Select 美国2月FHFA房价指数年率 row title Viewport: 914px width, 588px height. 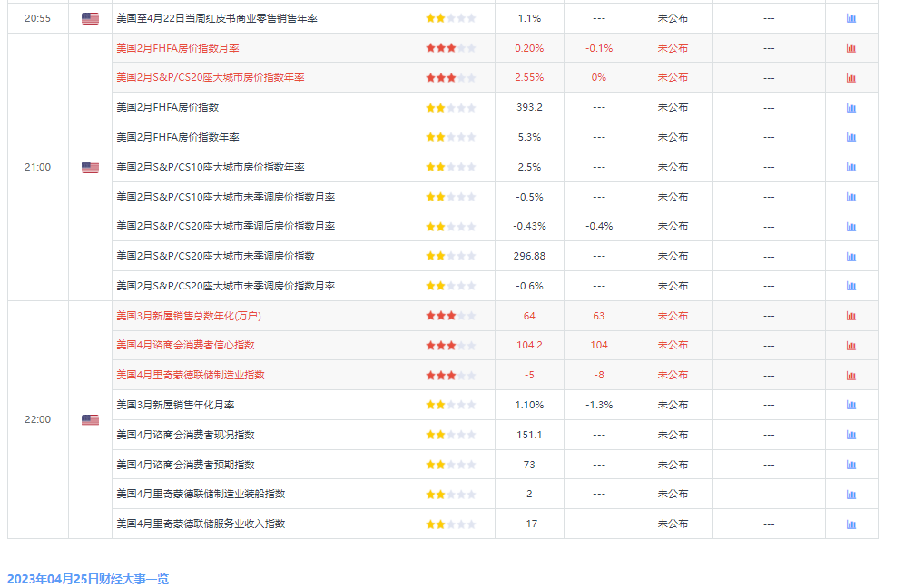pyautogui.click(x=178, y=137)
